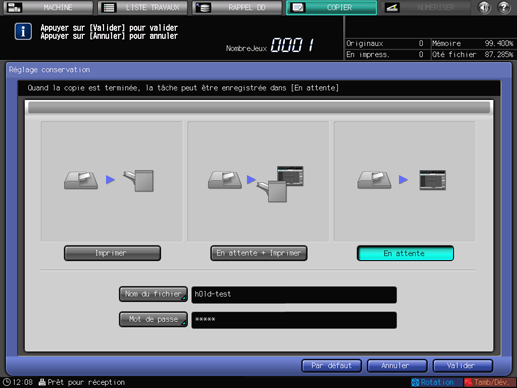
Task: Click the Tamb/Dév. status indicator
Action: coord(489,382)
